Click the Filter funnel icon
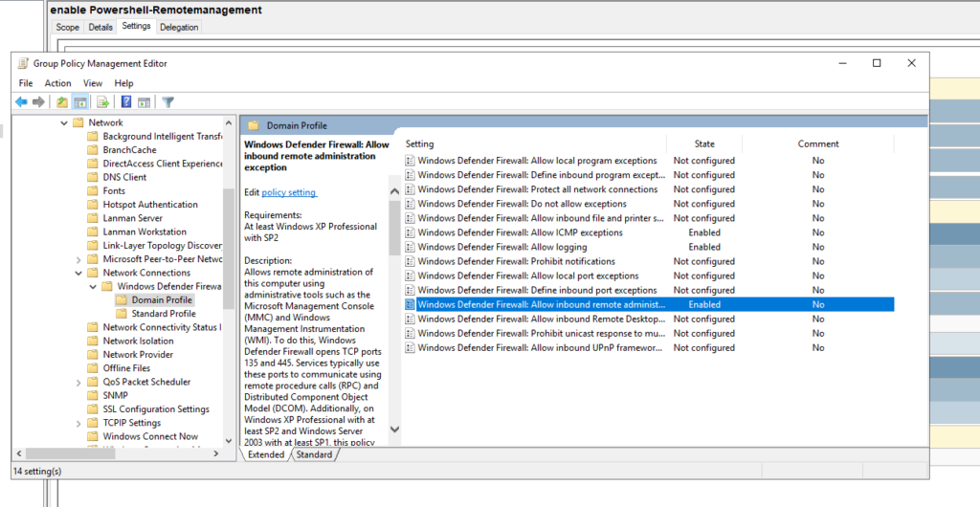Image resolution: width=980 pixels, height=507 pixels. (x=167, y=101)
